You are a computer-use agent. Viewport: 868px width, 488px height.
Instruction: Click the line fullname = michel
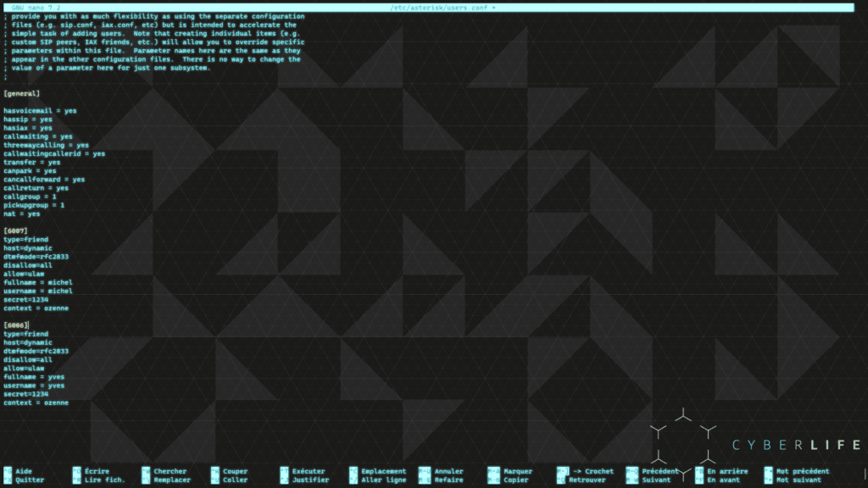click(x=37, y=282)
